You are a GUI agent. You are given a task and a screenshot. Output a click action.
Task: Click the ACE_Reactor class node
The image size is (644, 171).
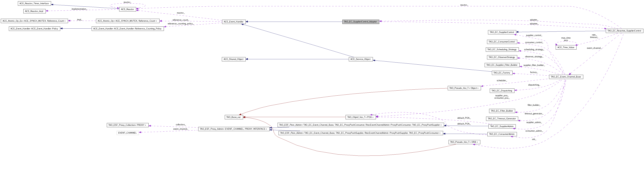point(127,9)
